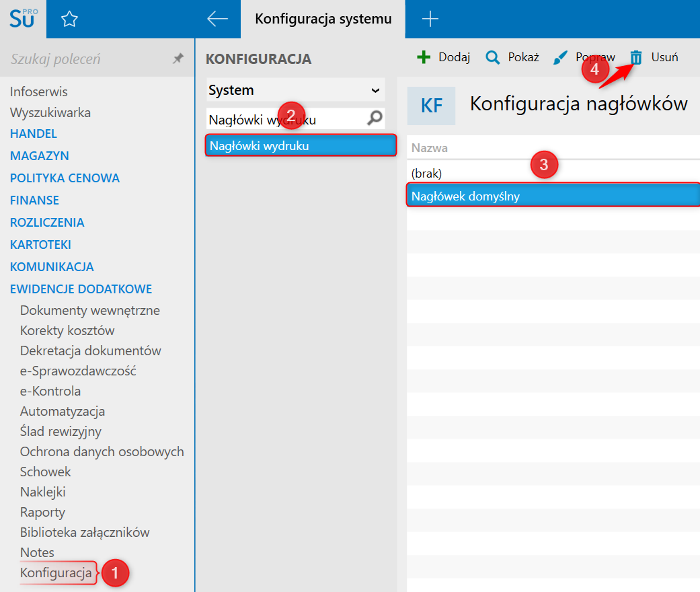Click the KF header badge
The height and width of the screenshot is (592, 700).
431,106
